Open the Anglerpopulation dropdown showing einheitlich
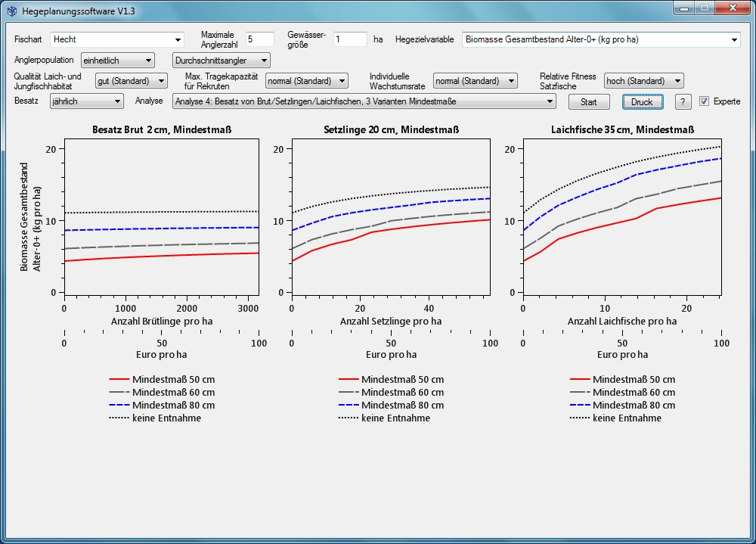 tap(118, 61)
